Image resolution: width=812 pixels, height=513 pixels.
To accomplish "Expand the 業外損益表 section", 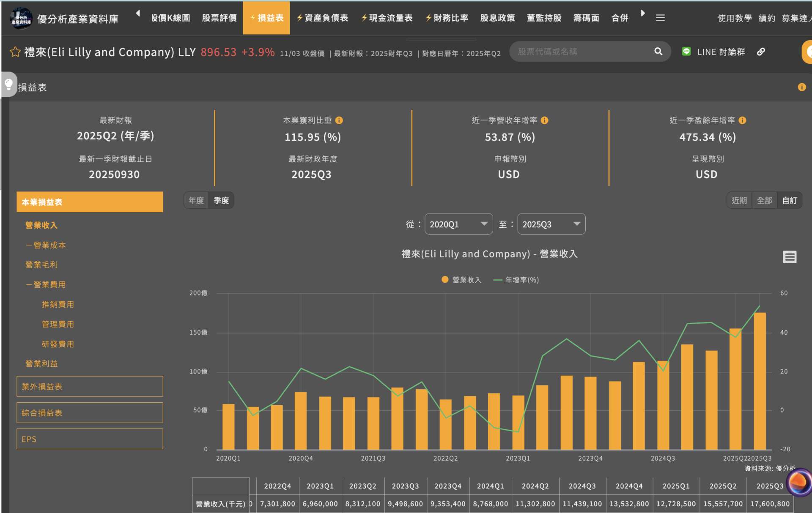I will click(90, 387).
